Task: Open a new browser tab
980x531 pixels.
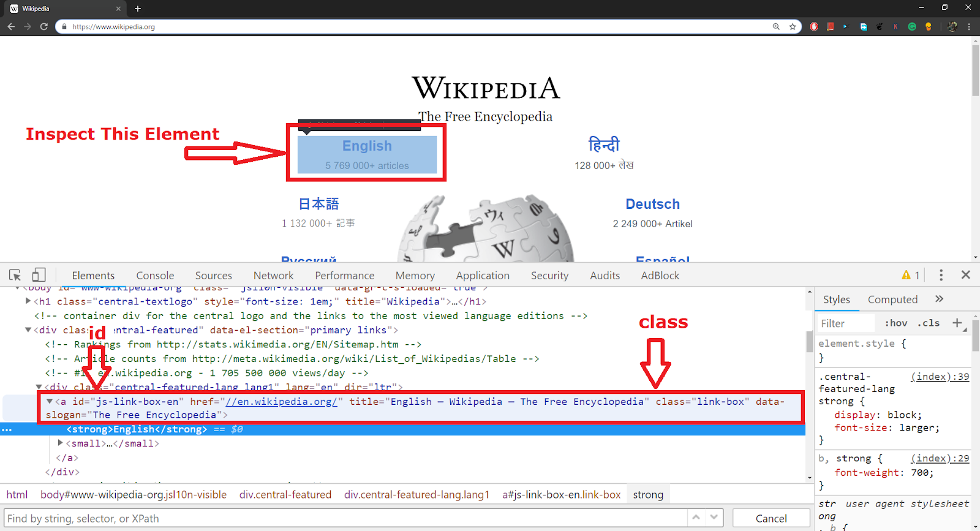Action: pyautogui.click(x=138, y=9)
